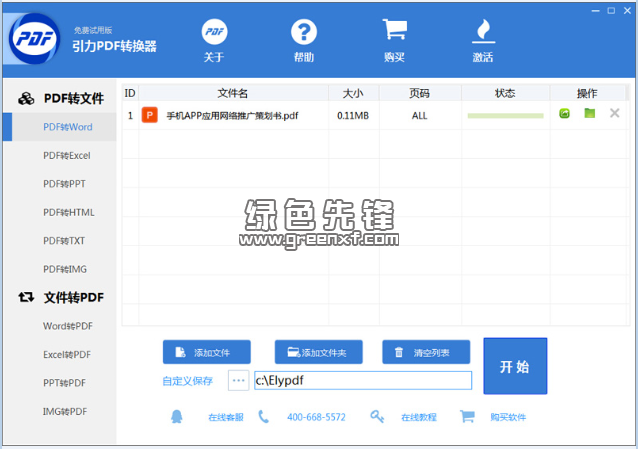Click the 添加文件夹 button

tap(319, 352)
